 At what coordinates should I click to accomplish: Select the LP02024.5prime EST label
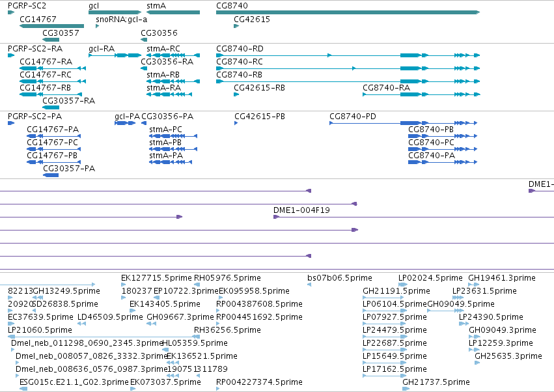click(x=431, y=278)
